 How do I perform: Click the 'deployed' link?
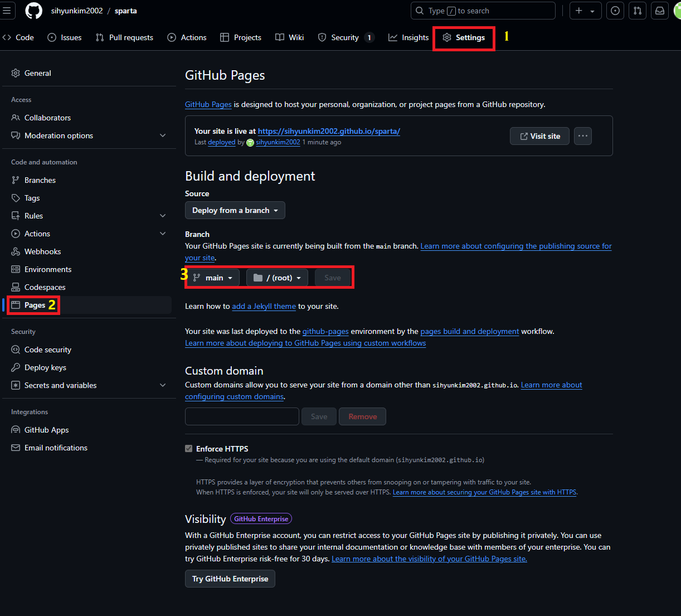pyautogui.click(x=222, y=142)
